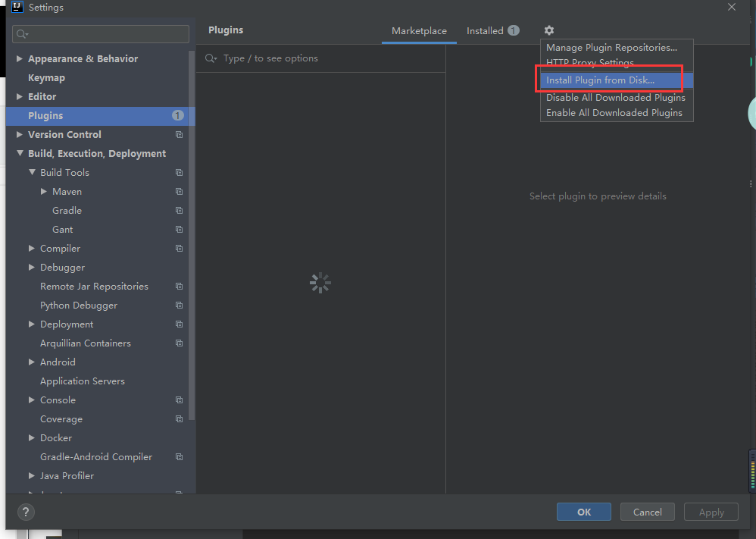
Task: Switch to the Installed tab
Action: coord(492,31)
